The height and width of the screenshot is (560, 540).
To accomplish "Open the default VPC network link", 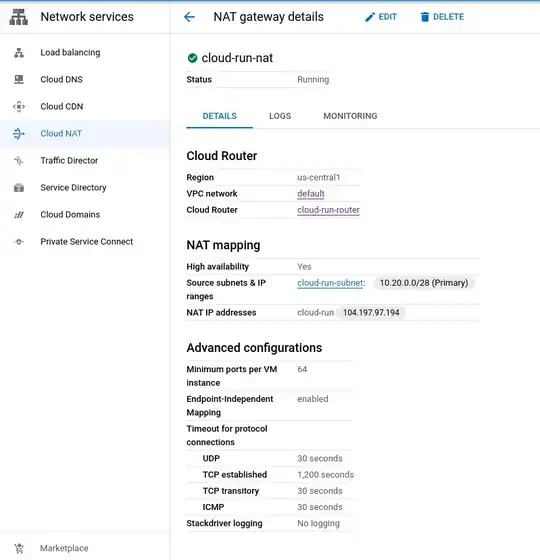I will coord(311,194).
